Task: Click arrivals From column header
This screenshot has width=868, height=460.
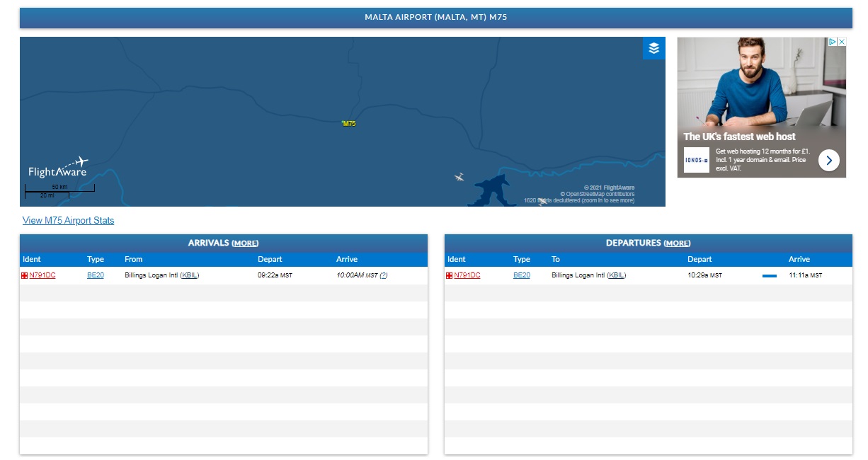Action: pos(134,259)
